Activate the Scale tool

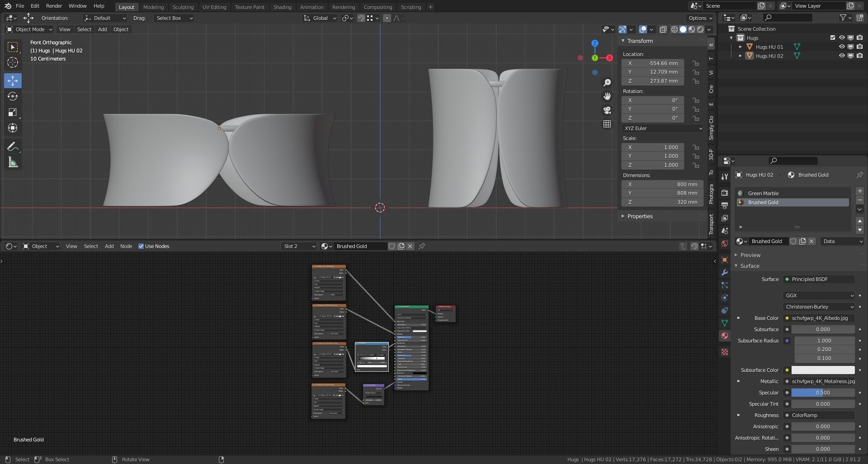pyautogui.click(x=13, y=112)
